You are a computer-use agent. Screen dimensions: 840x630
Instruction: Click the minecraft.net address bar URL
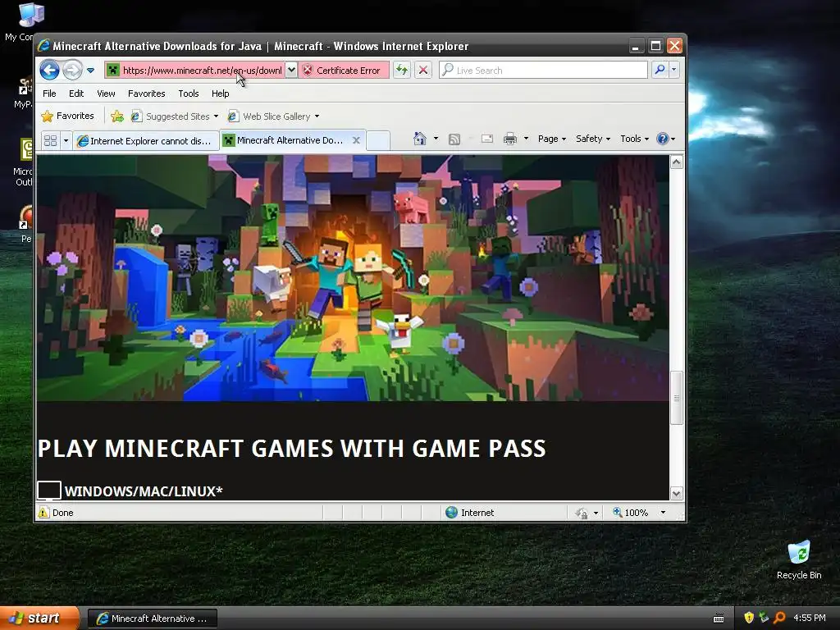[202, 71]
